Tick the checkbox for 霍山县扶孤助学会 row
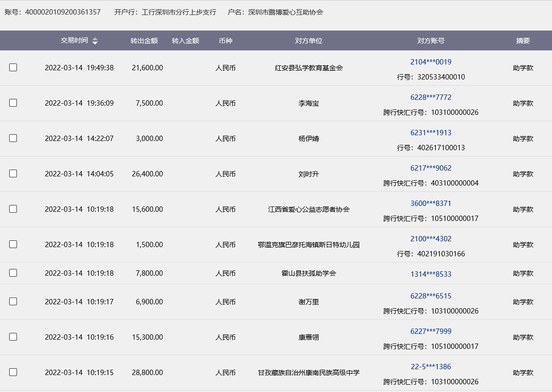This screenshot has height=392, width=552. [x=13, y=273]
